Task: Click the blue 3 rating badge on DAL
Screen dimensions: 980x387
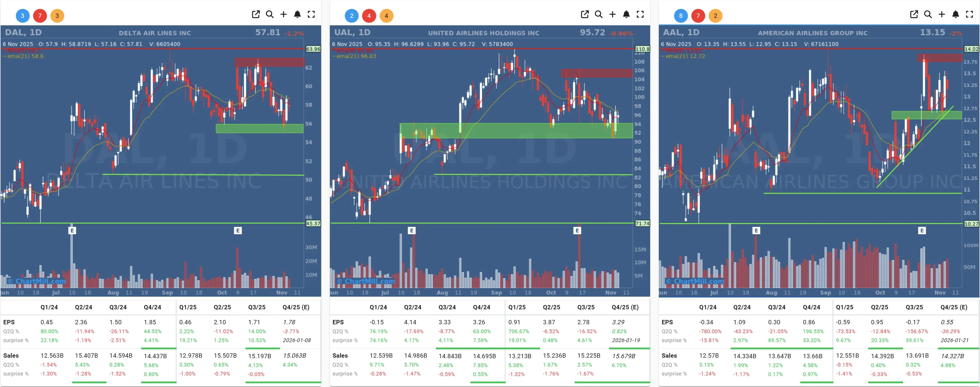Action: [x=22, y=16]
